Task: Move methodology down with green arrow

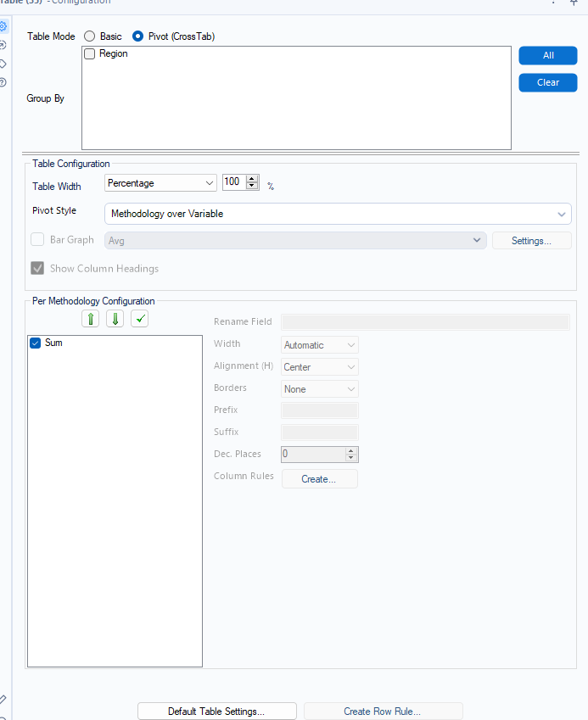Action: (115, 318)
